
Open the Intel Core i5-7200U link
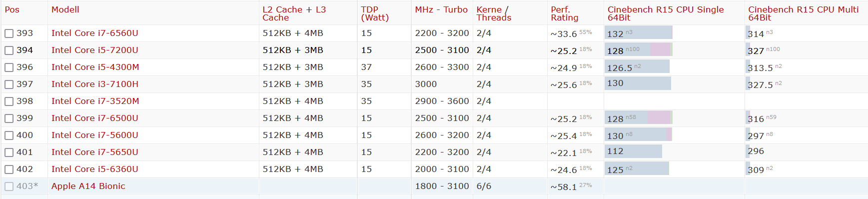pos(95,50)
